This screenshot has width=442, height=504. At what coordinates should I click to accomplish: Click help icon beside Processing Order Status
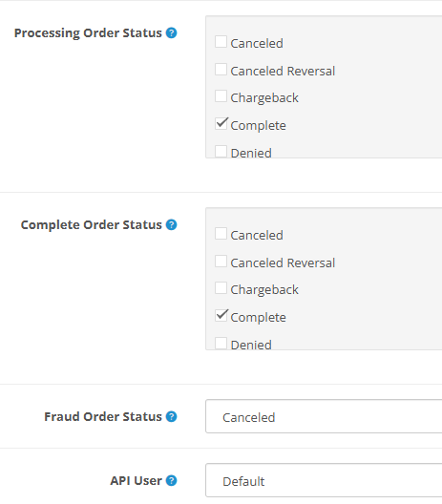[171, 32]
